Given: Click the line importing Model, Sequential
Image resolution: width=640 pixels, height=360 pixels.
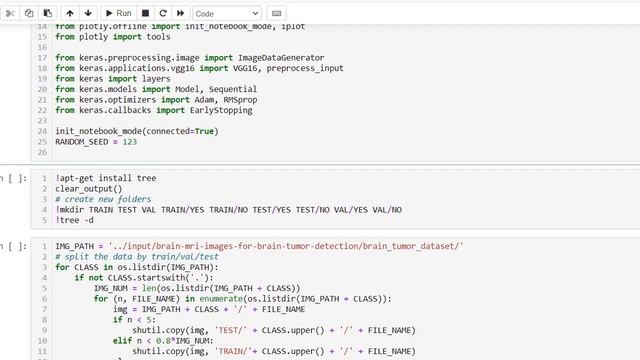Looking at the screenshot, I should coord(156,89).
